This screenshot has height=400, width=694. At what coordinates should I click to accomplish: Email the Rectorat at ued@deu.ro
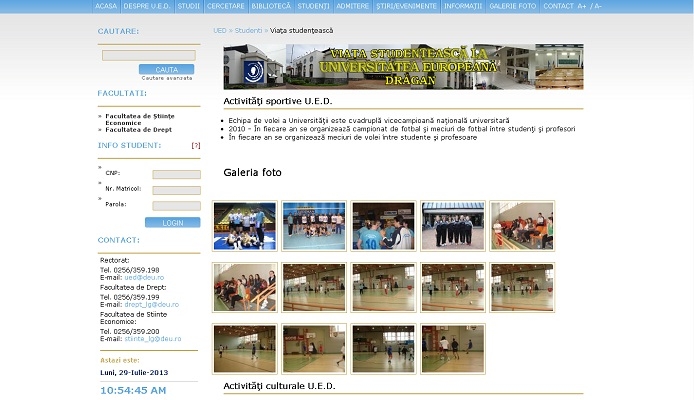click(x=144, y=278)
